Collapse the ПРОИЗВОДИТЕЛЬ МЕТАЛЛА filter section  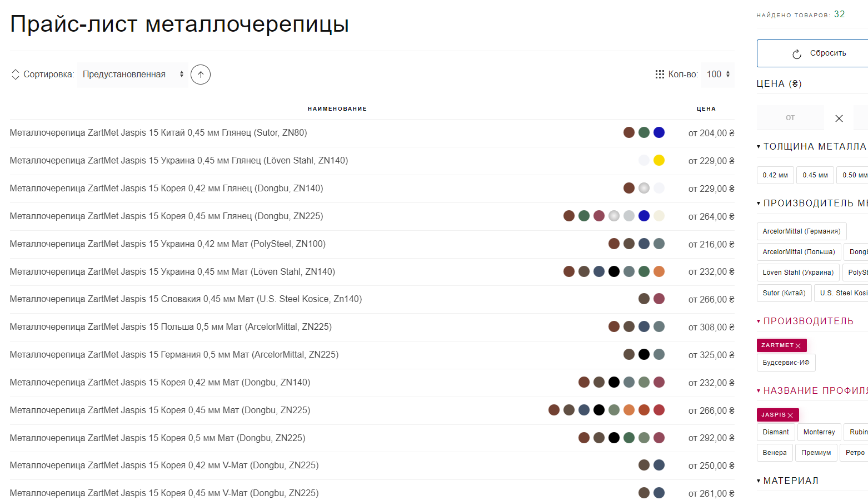pyautogui.click(x=812, y=203)
